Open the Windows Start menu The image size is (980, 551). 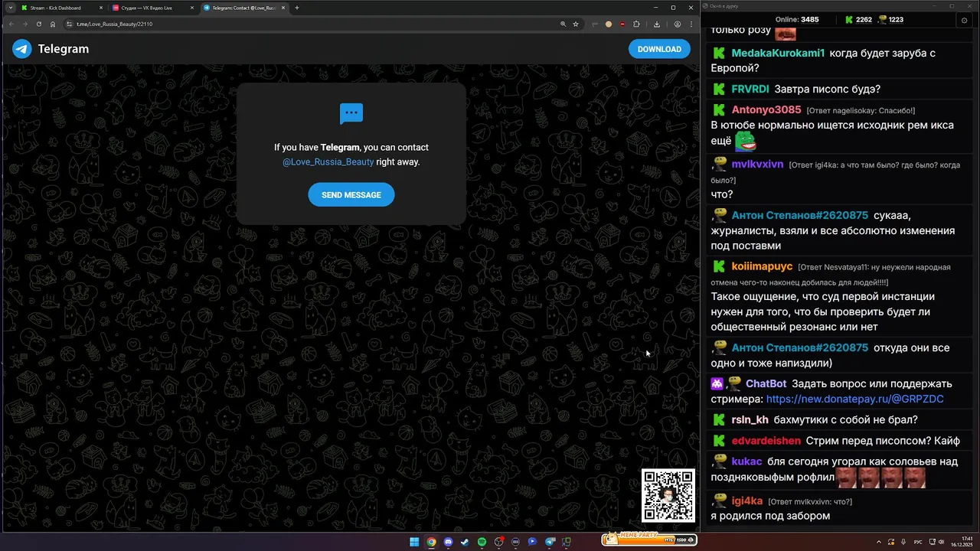[414, 542]
